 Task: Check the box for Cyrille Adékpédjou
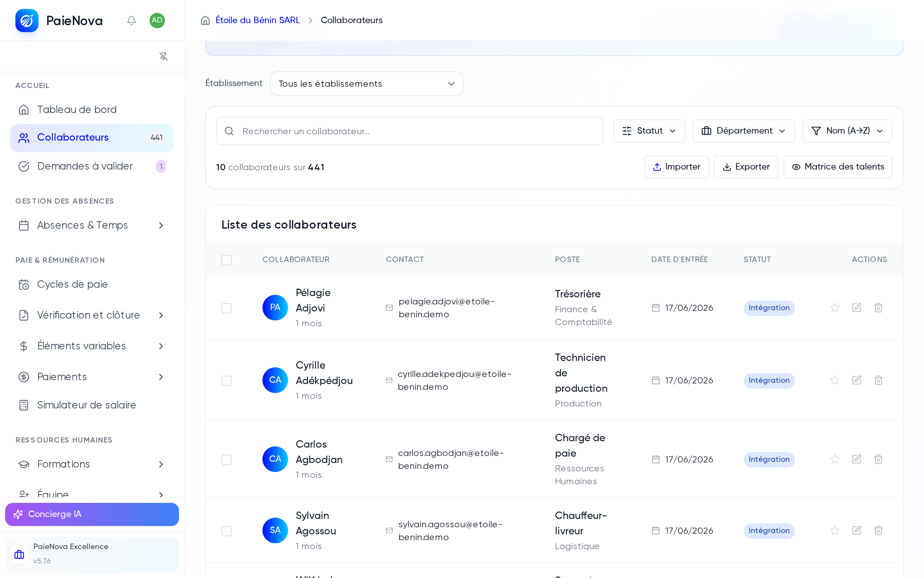coord(227,381)
